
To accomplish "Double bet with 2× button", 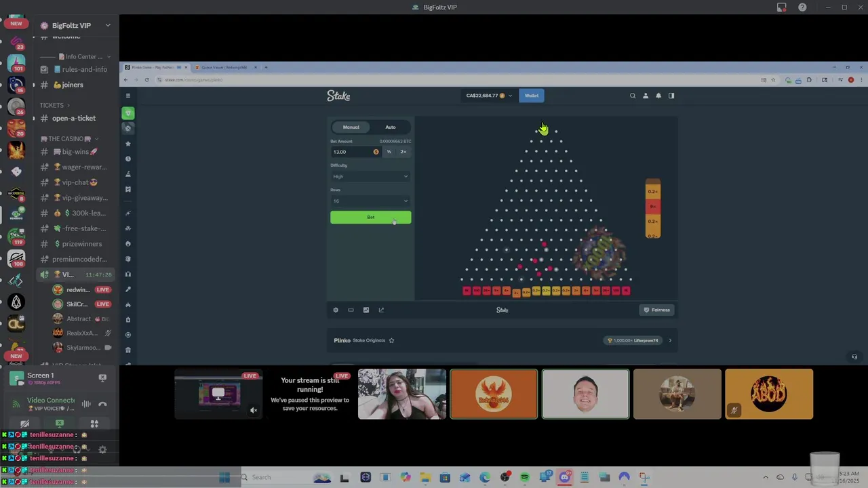I will click(x=403, y=152).
